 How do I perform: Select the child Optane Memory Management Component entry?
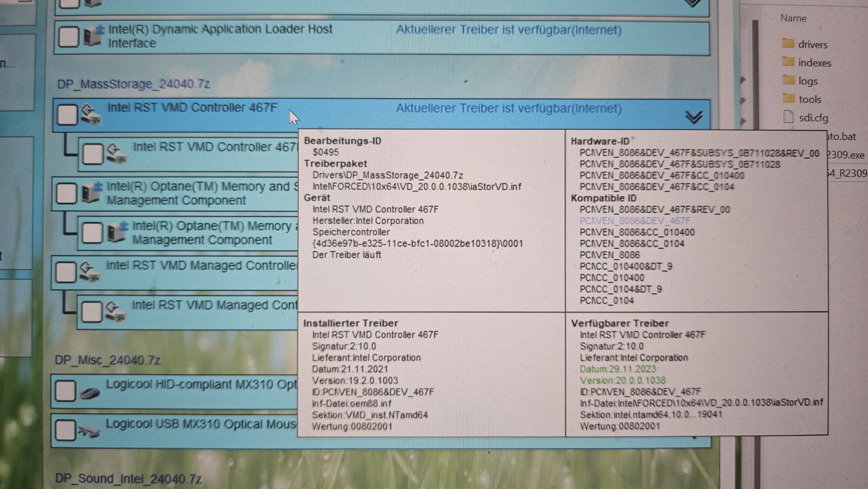point(202,233)
